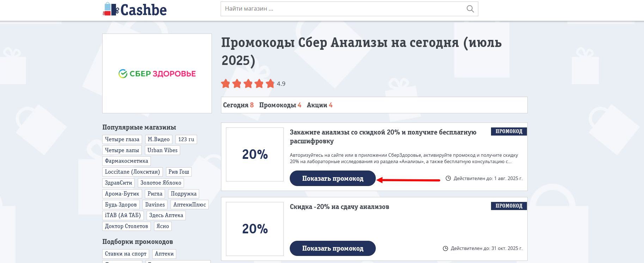Click the 4.9 rating value
The height and width of the screenshot is (263, 644).
[x=281, y=84]
